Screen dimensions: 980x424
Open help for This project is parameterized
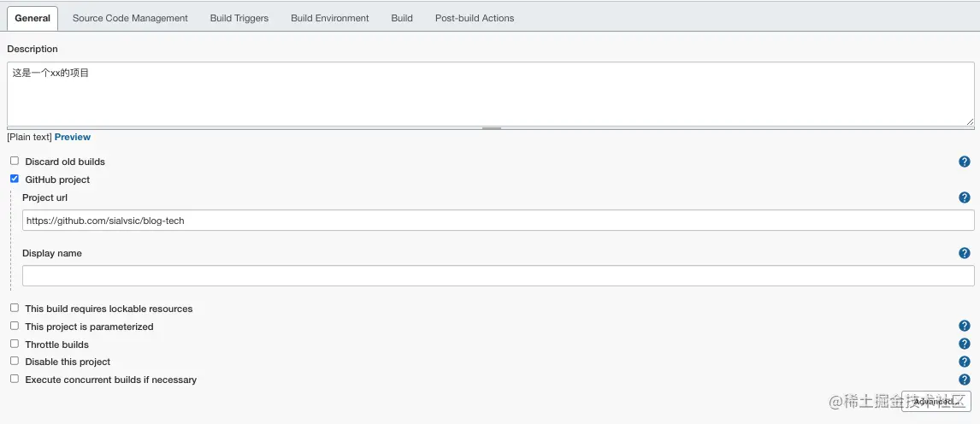tap(965, 326)
